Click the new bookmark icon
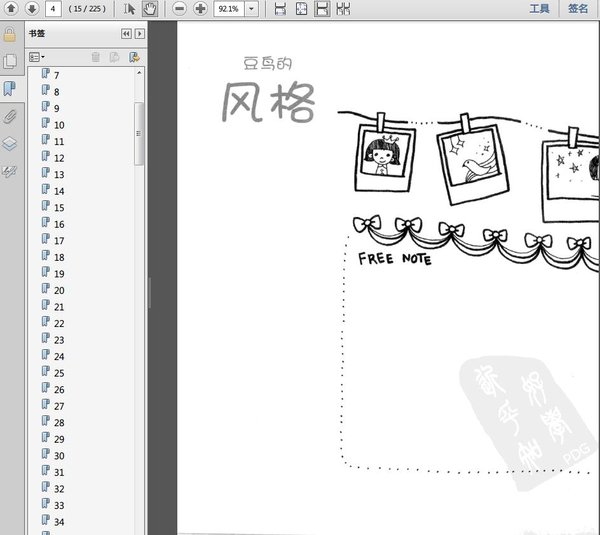The image size is (600, 535). pyautogui.click(x=114, y=57)
